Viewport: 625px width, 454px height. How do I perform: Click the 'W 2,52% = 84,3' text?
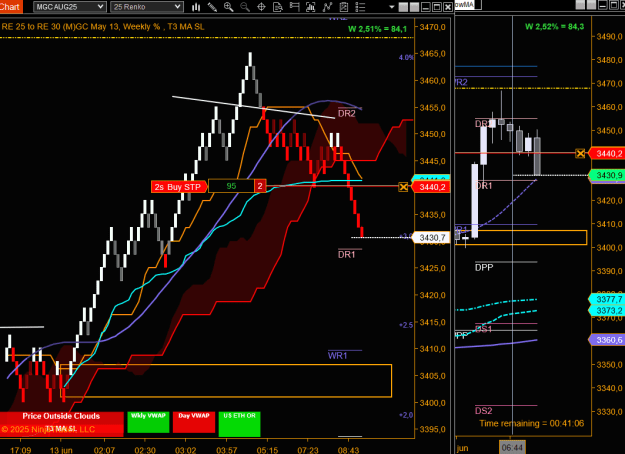tap(554, 27)
